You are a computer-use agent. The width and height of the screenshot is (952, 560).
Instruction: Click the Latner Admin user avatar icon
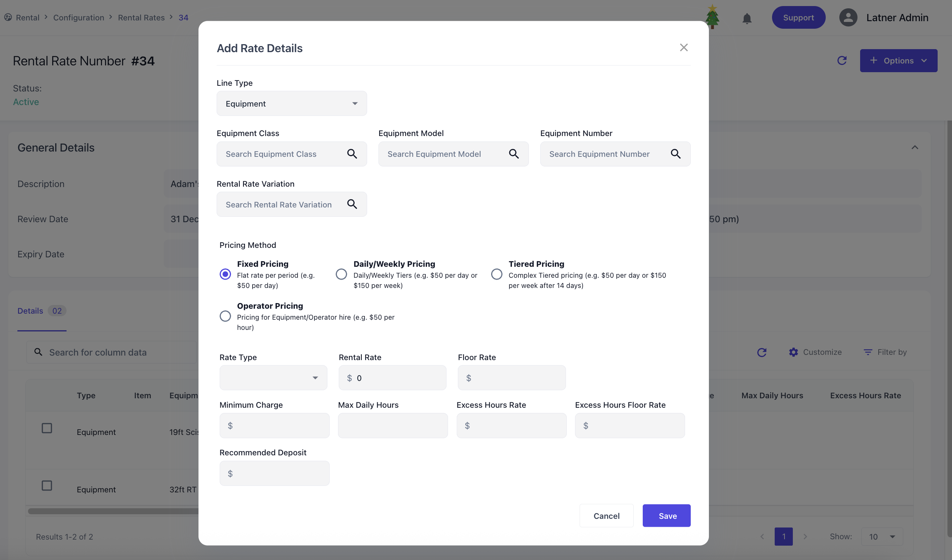point(848,18)
